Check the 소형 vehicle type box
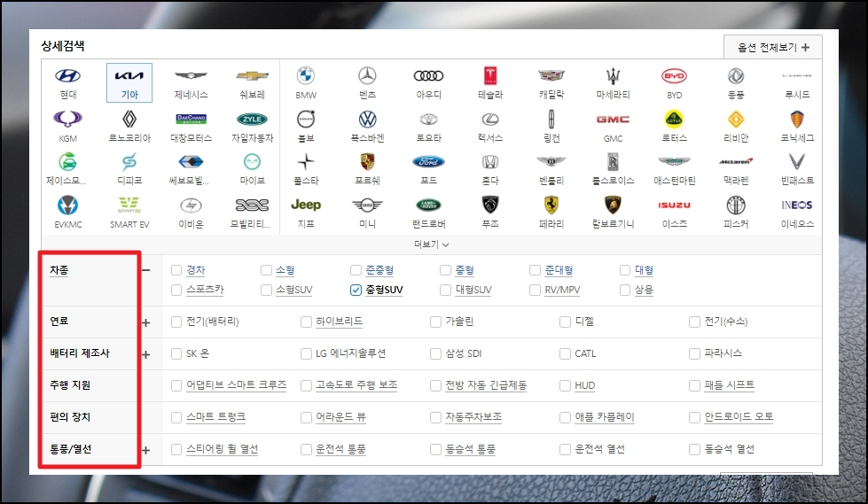This screenshot has height=504, width=868. (x=266, y=270)
